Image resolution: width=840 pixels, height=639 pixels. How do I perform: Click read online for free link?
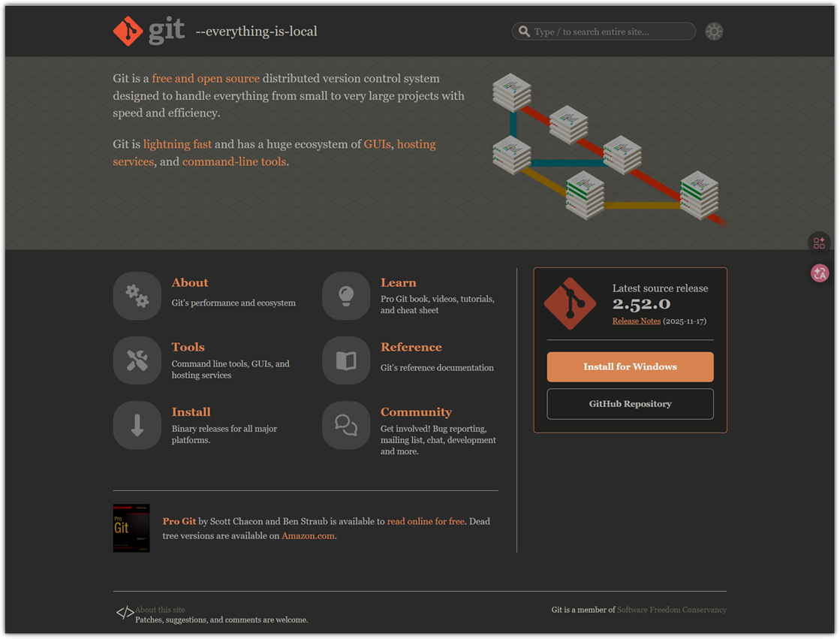426,521
